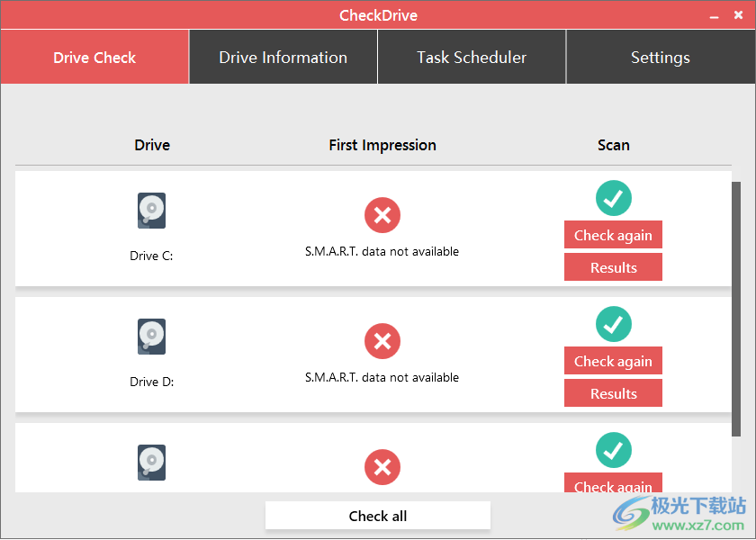The height and width of the screenshot is (540, 756).
Task: Open the Task Scheduler tab
Action: point(472,57)
